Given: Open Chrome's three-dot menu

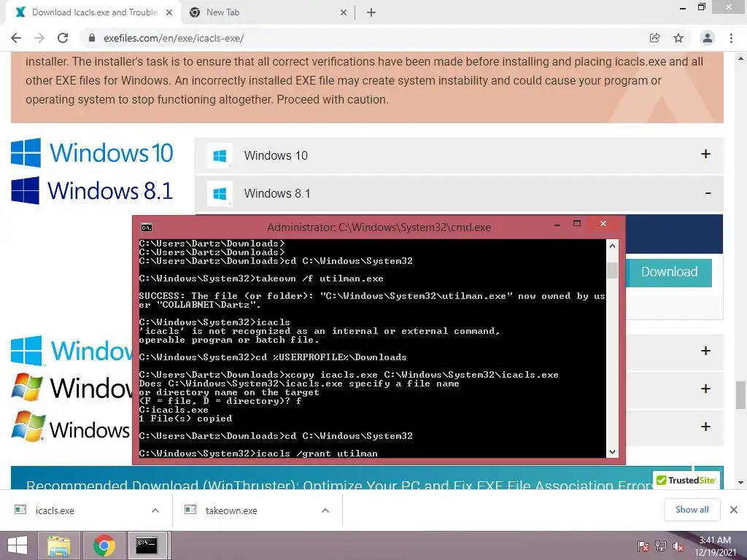Looking at the screenshot, I should click(x=731, y=38).
